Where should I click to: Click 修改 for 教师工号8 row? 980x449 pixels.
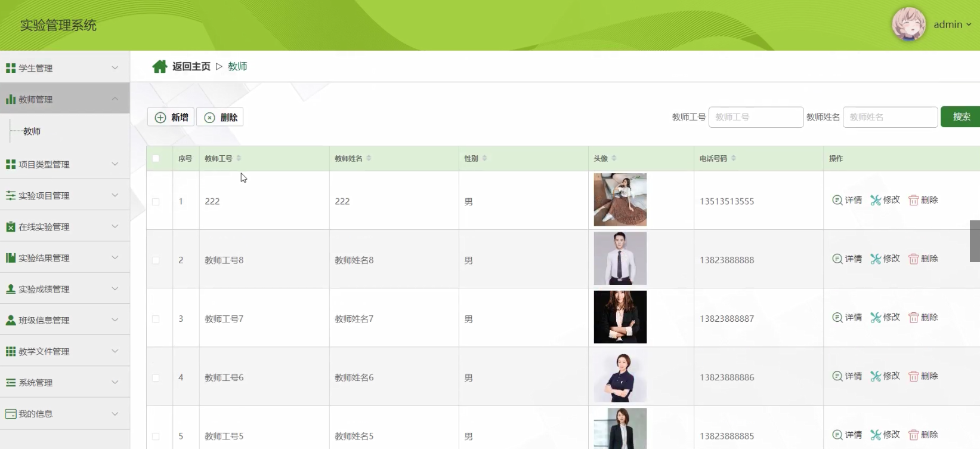point(885,259)
